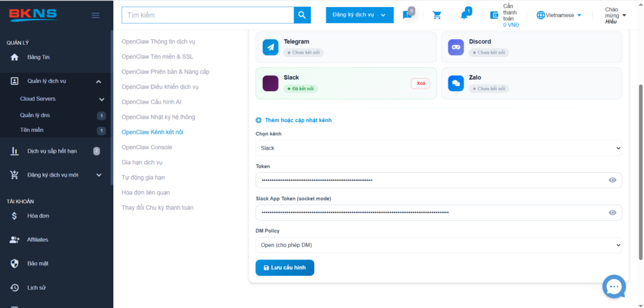Open the Chọn kênh dropdown showing Slack
Viewport: 644px width, 308px height.
[438, 148]
